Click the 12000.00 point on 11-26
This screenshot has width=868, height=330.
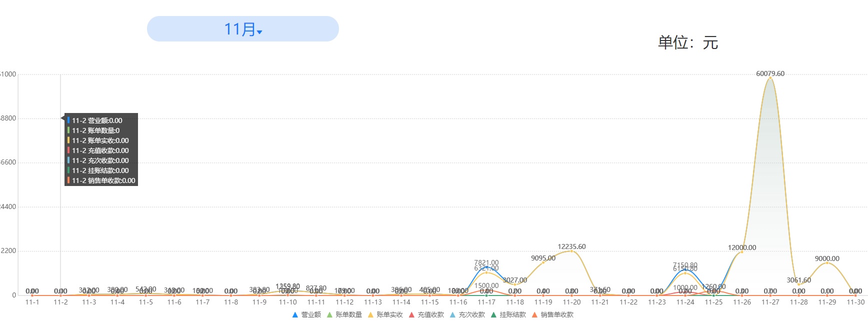[x=741, y=252]
